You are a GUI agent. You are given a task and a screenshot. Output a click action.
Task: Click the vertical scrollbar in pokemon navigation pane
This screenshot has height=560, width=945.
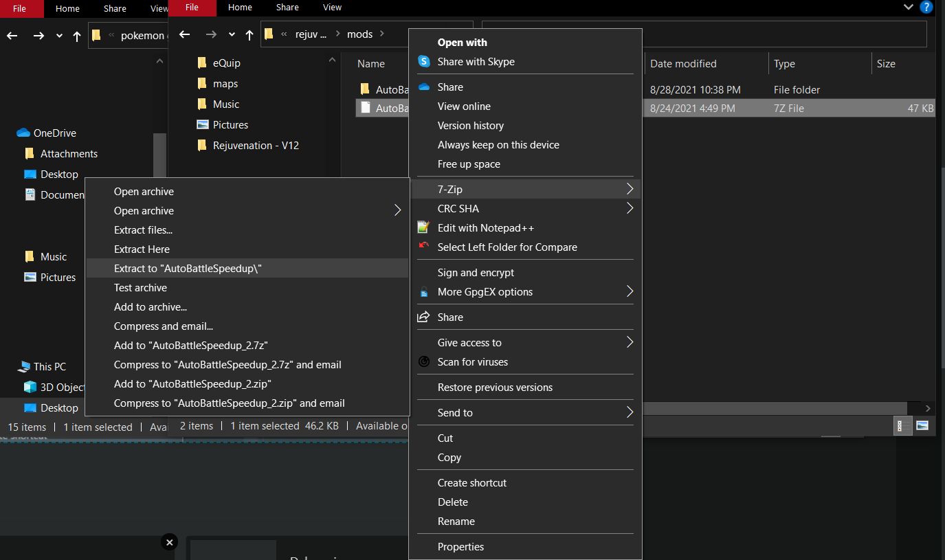[159, 155]
